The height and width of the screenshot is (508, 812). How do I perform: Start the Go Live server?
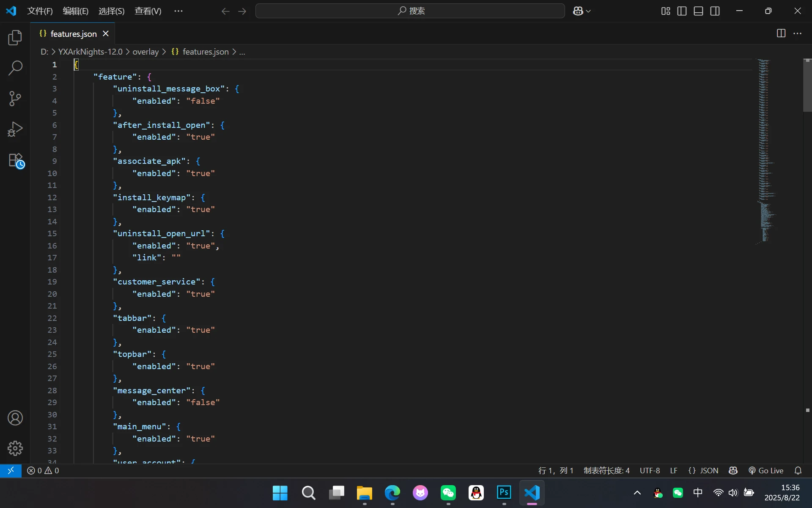click(766, 470)
